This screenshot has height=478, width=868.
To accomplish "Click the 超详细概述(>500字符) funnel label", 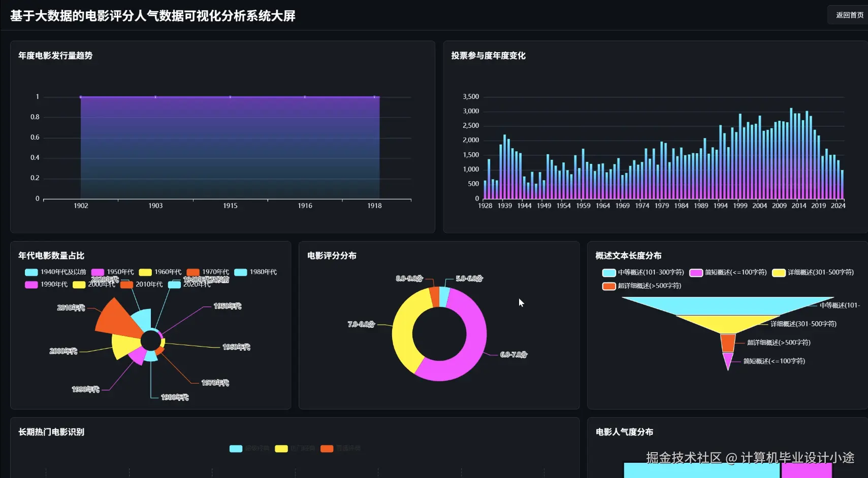I will [x=779, y=343].
